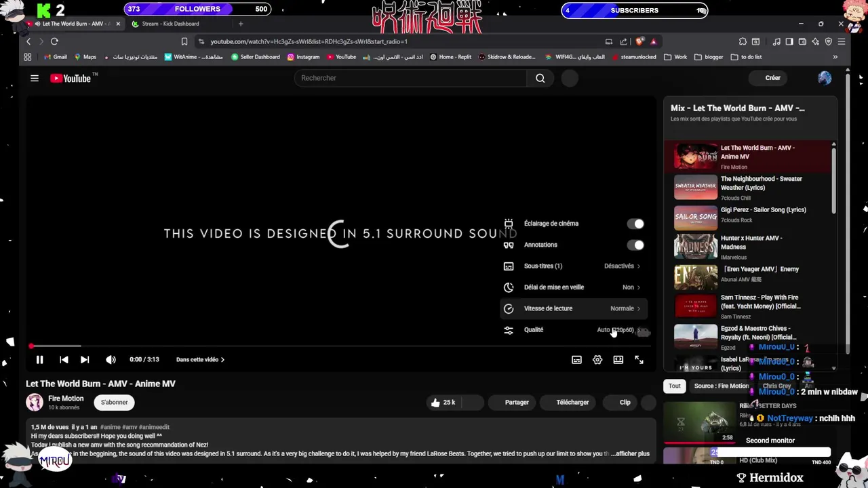This screenshot has height=488, width=868.
Task: Open the account avatar menu
Action: click(825, 78)
